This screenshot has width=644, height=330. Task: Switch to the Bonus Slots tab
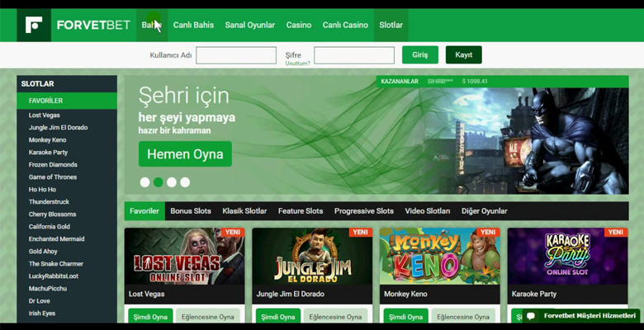tap(191, 211)
